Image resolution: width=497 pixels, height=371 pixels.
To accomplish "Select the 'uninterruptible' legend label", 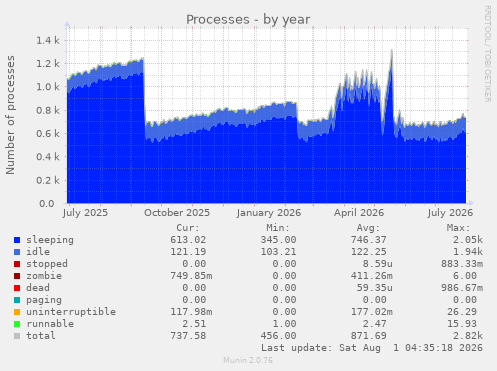I will pos(71,312).
